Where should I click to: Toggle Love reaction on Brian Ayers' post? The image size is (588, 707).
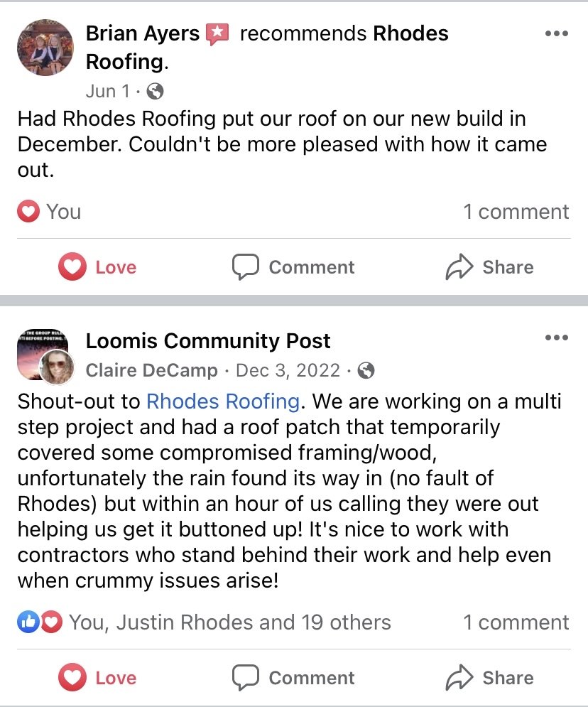point(97,267)
